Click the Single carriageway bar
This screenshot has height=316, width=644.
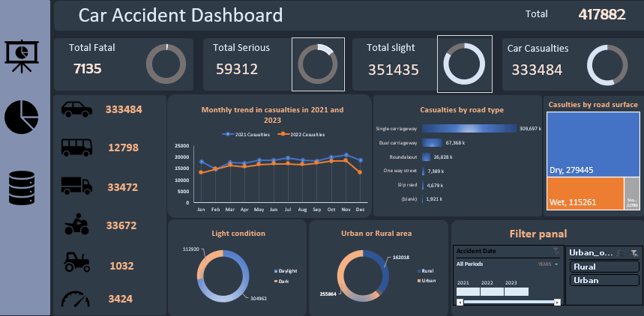[x=469, y=129]
